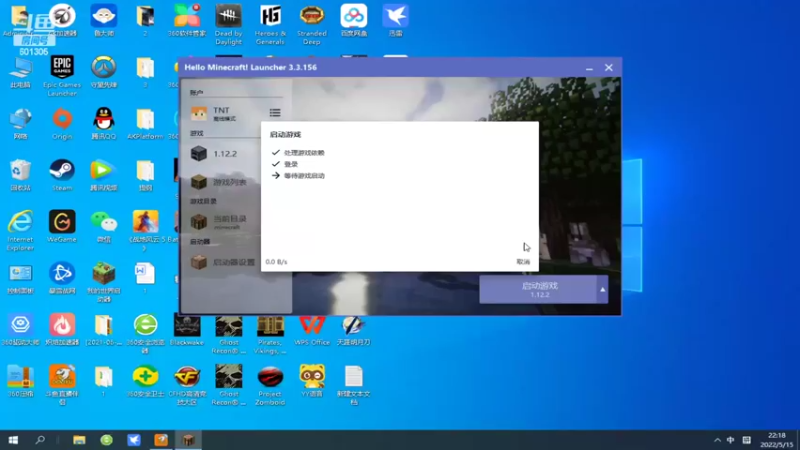
Task: Click the 0.0 B/s download speed text
Action: (276, 262)
